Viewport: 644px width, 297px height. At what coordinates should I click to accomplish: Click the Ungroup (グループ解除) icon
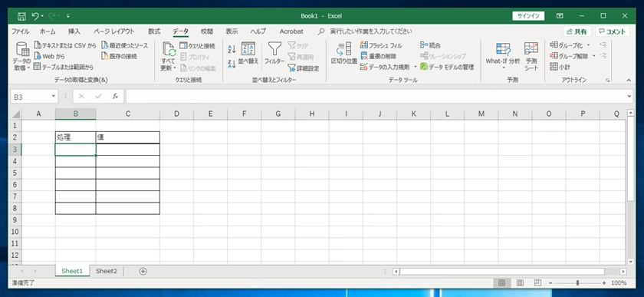pos(554,55)
